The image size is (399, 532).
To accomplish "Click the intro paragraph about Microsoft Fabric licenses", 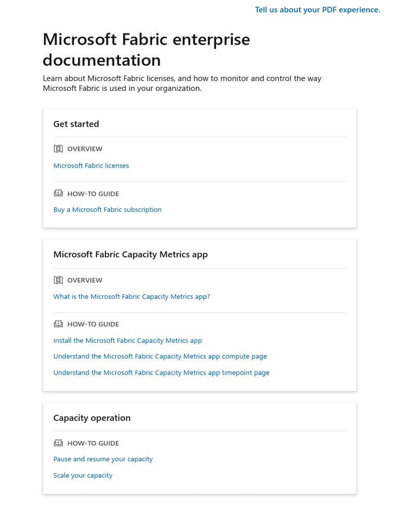I will coord(182,84).
